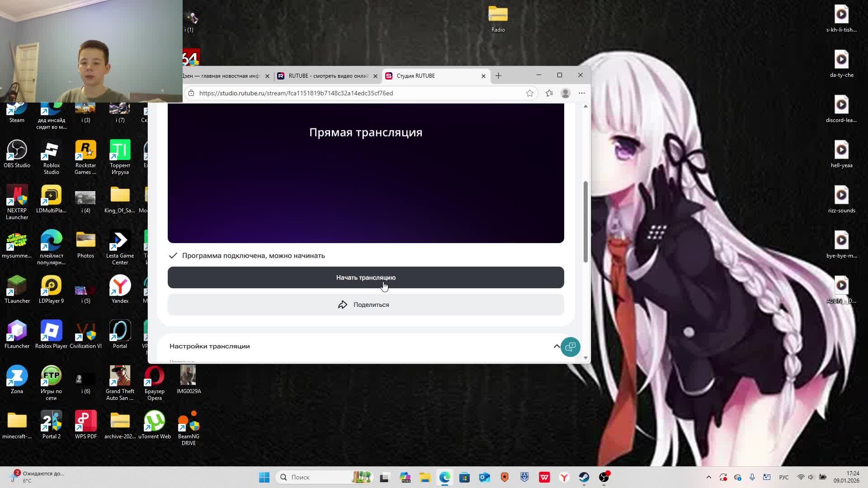The width and height of the screenshot is (868, 488).
Task: Open browser settings three-dot menu
Action: click(582, 93)
